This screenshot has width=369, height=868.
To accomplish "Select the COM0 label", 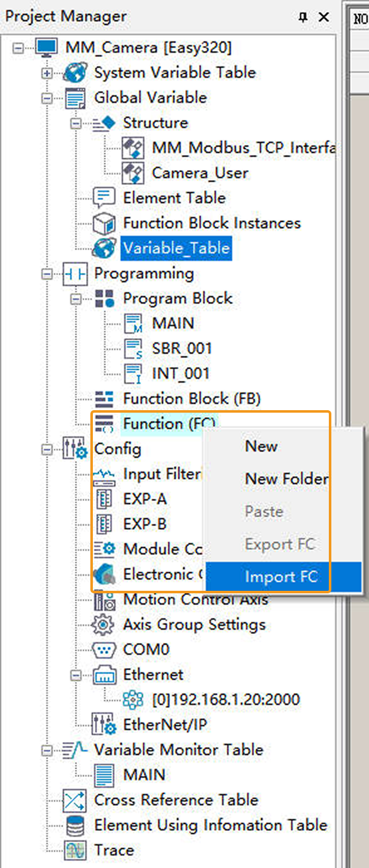I will coord(146,650).
